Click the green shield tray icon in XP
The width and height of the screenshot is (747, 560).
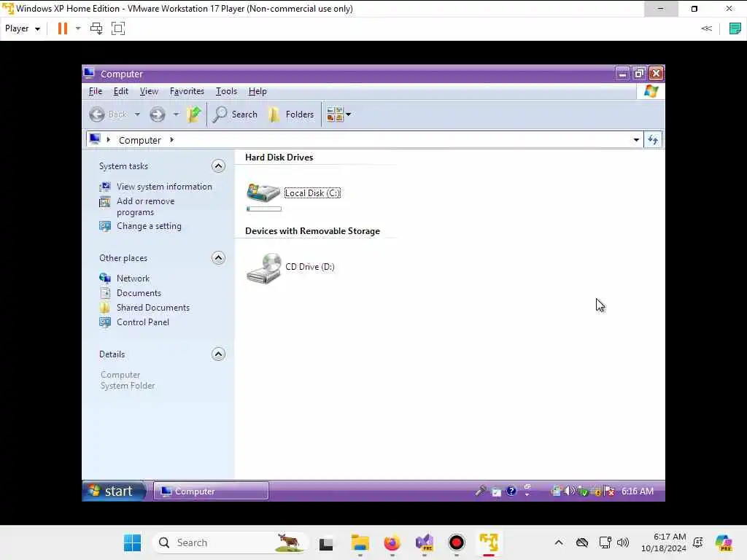582,491
